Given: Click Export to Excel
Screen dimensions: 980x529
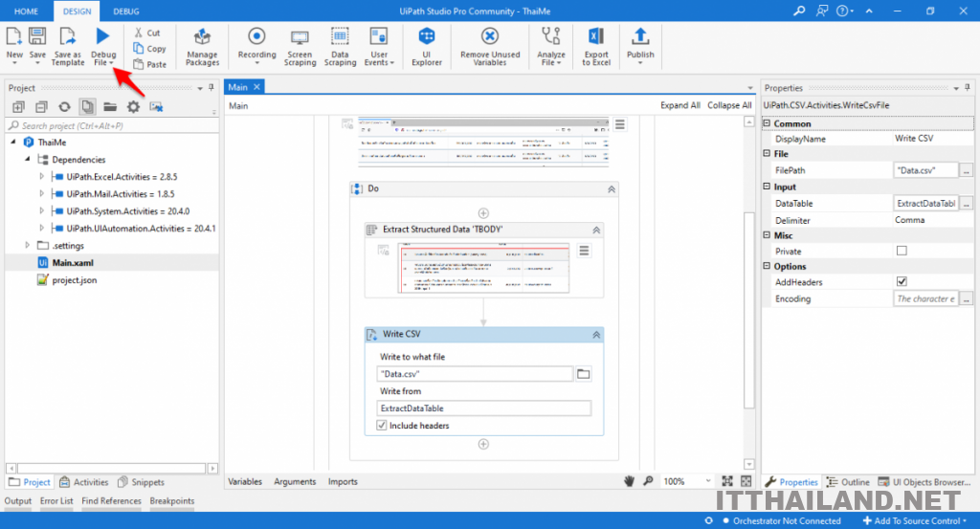Looking at the screenshot, I should tap(596, 46).
